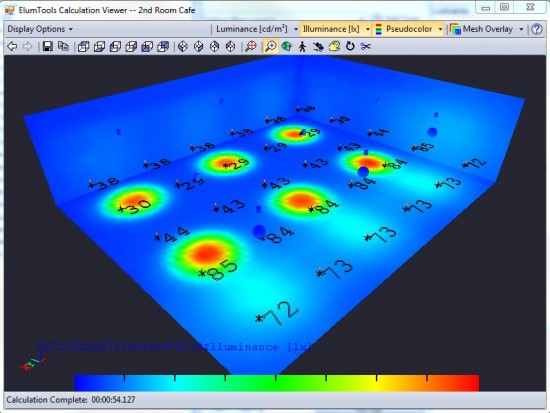Expand the Luminance dropdown arrow
Viewport: 550px width, 413px height.
tap(296, 29)
